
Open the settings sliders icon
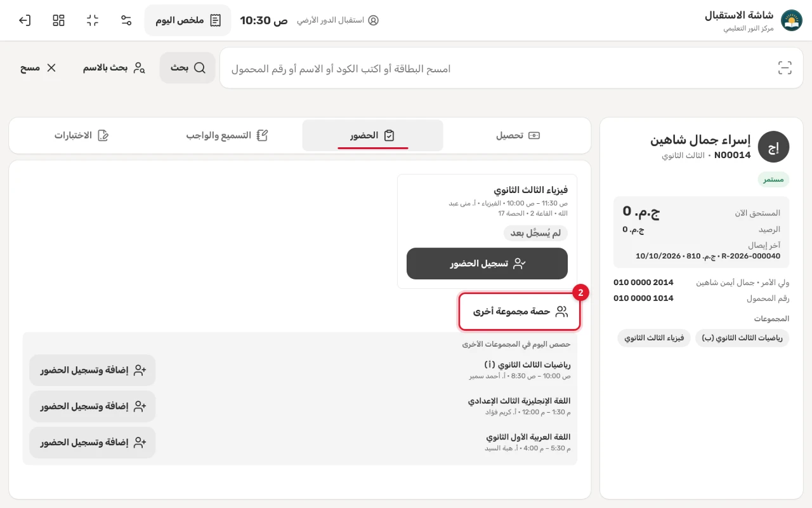(x=126, y=20)
